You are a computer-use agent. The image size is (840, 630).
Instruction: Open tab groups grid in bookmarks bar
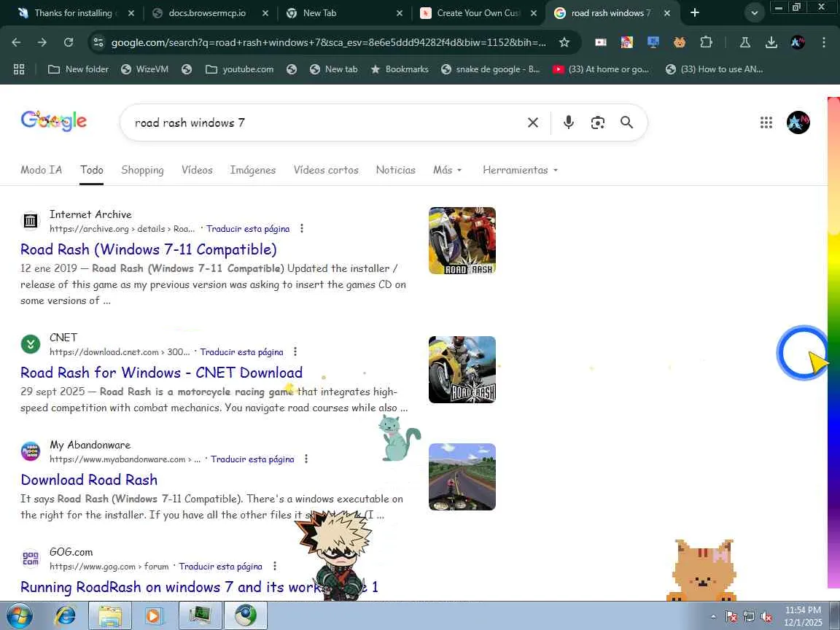[19, 69]
